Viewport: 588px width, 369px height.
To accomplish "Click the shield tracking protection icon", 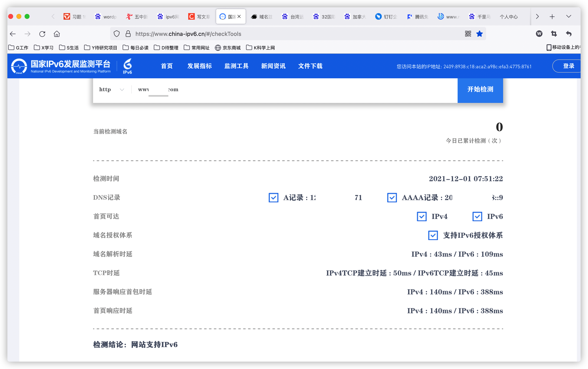I will [x=117, y=34].
